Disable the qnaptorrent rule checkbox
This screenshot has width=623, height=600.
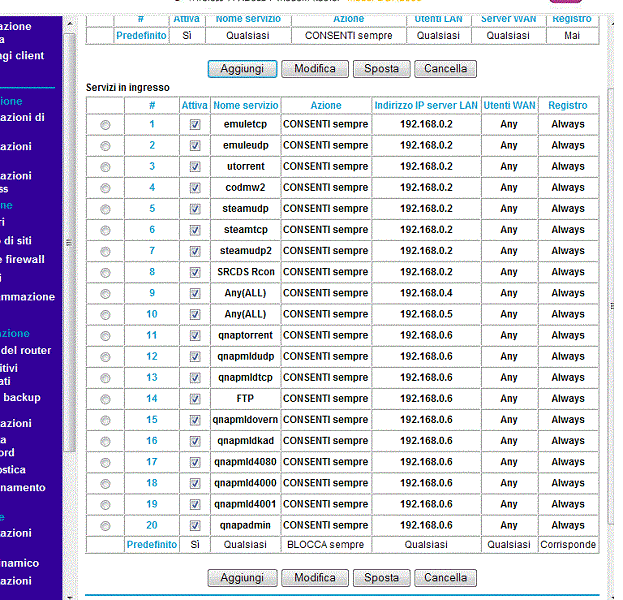point(195,336)
